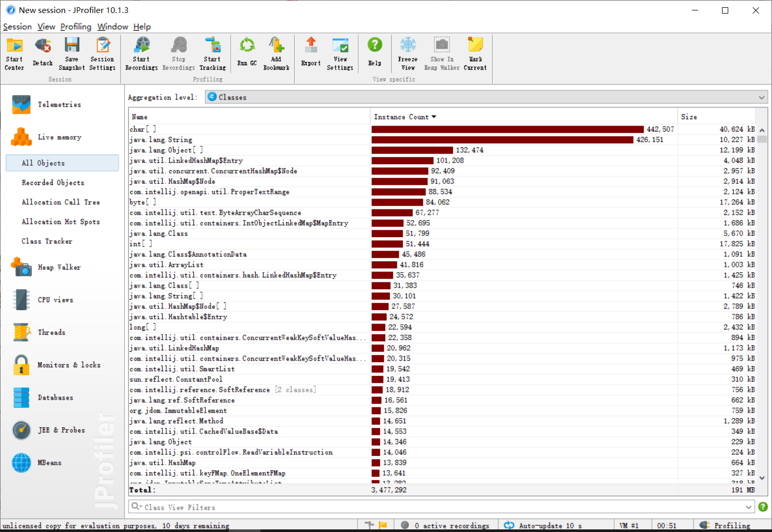
Task: Select the int[ ] row
Action: click(443, 244)
